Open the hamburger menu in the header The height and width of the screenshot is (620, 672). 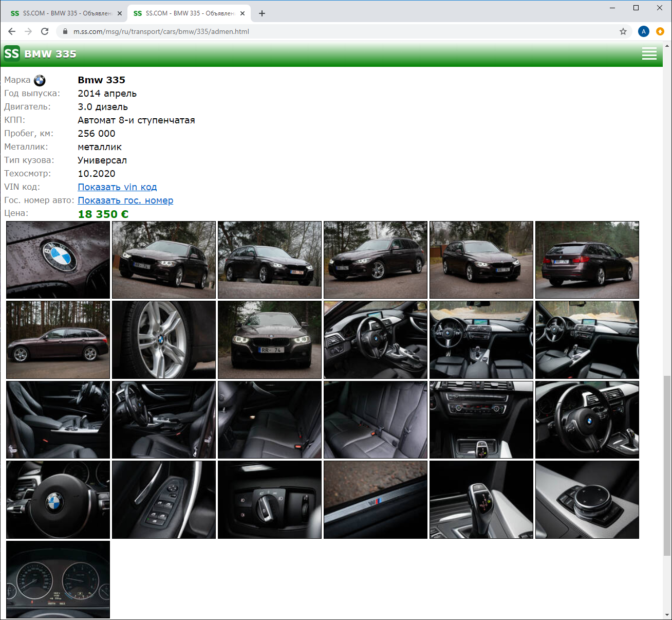coord(649,54)
